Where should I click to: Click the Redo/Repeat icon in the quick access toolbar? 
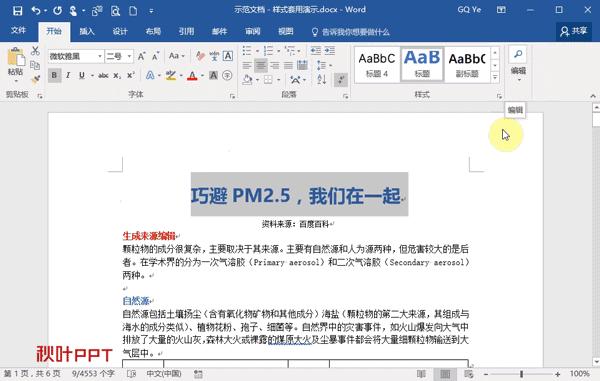(57, 10)
